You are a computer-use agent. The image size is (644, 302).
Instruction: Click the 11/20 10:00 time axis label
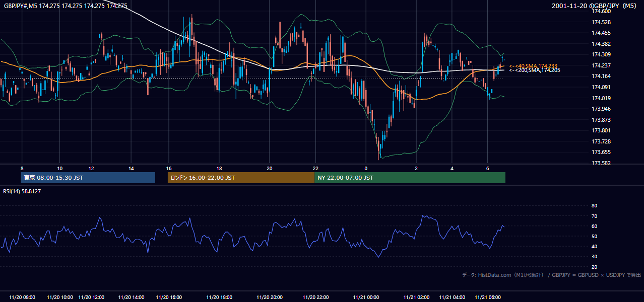click(60, 297)
